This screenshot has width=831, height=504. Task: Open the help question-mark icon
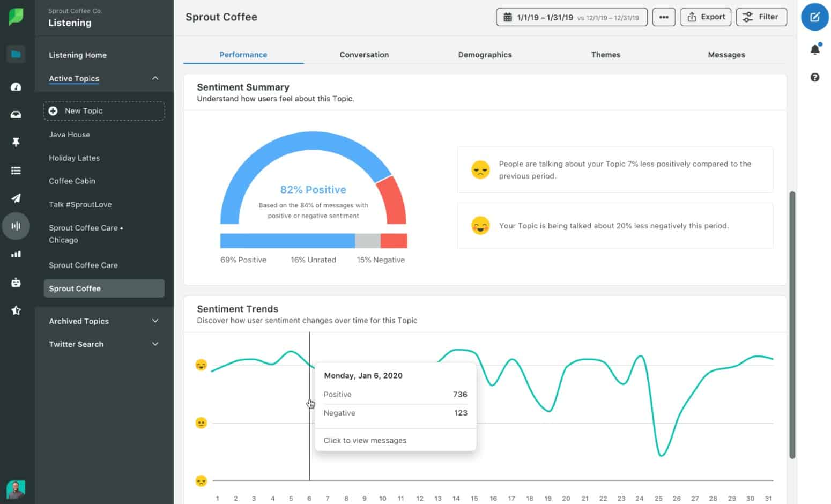815,77
